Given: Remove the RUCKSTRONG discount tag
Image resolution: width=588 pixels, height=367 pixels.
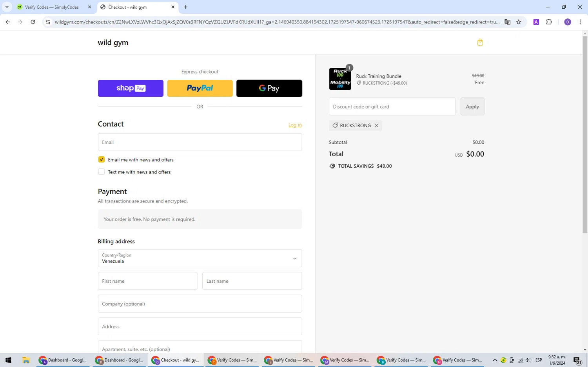Looking at the screenshot, I should click(x=376, y=125).
